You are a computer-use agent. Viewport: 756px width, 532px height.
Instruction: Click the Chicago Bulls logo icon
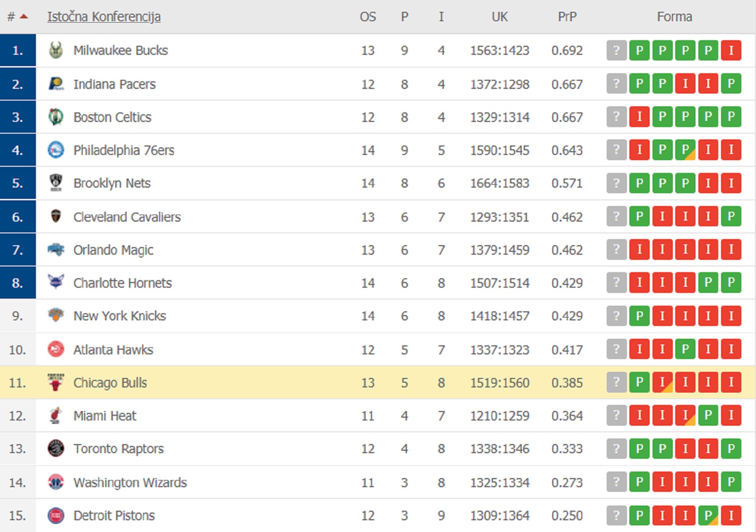[56, 382]
